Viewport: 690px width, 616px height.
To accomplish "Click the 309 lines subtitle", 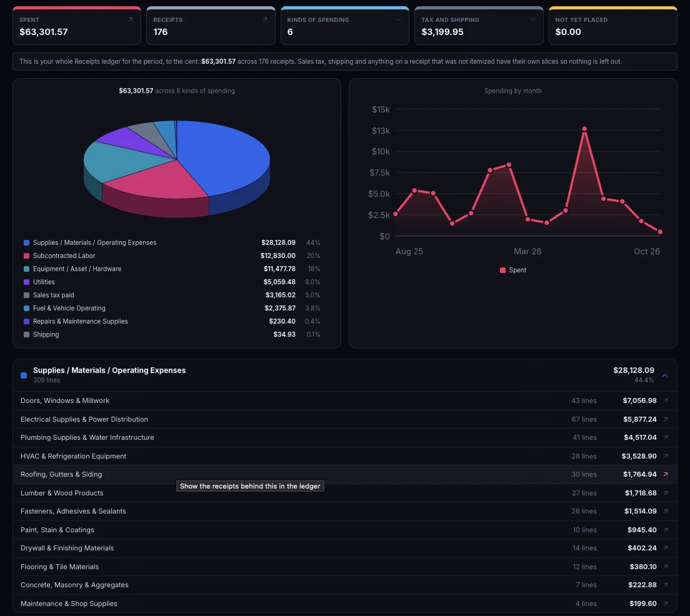I will click(47, 380).
